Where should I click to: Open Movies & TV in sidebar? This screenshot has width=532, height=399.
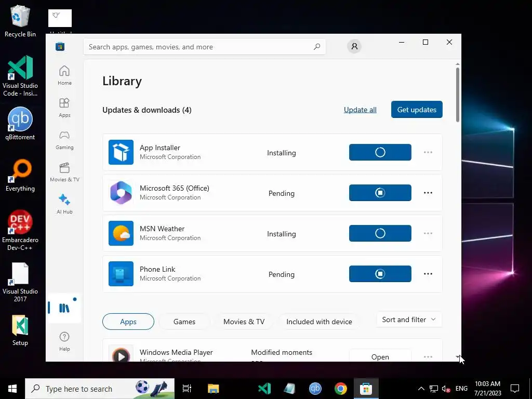64,172
